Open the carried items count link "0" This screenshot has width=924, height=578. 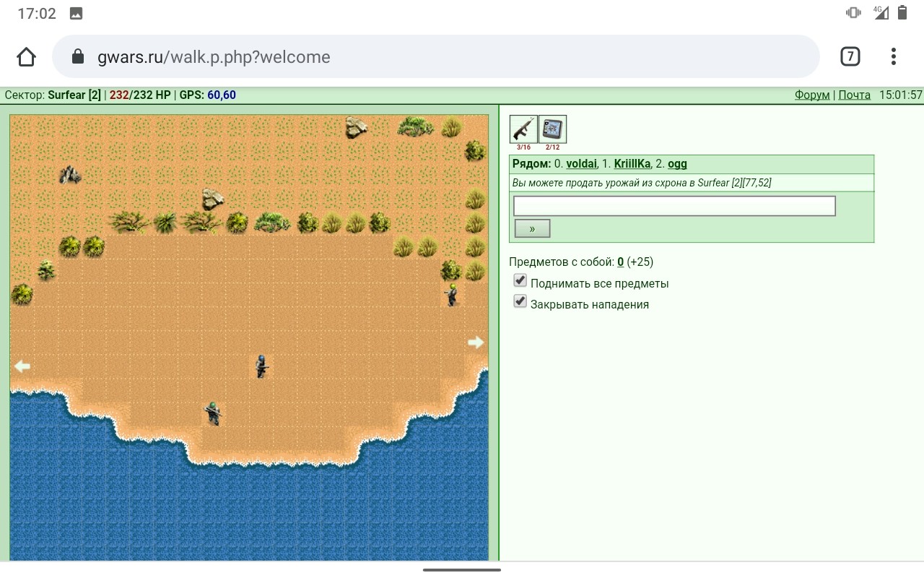point(621,262)
